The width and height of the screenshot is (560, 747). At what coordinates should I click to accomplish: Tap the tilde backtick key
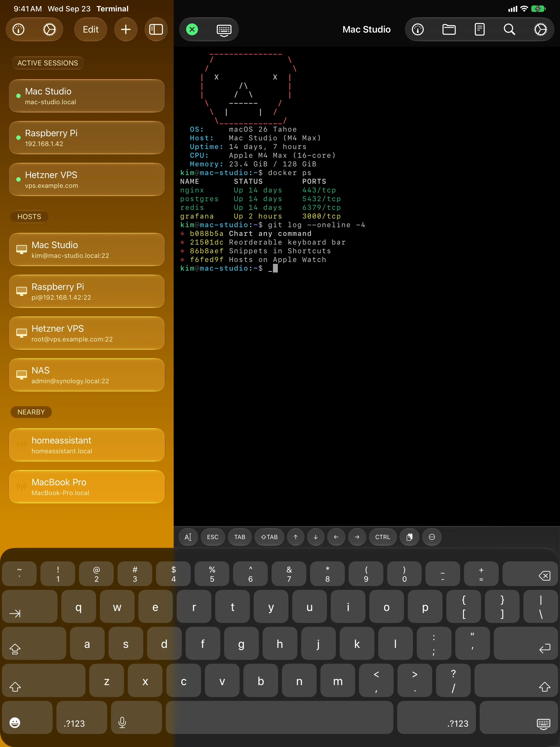pos(19,574)
